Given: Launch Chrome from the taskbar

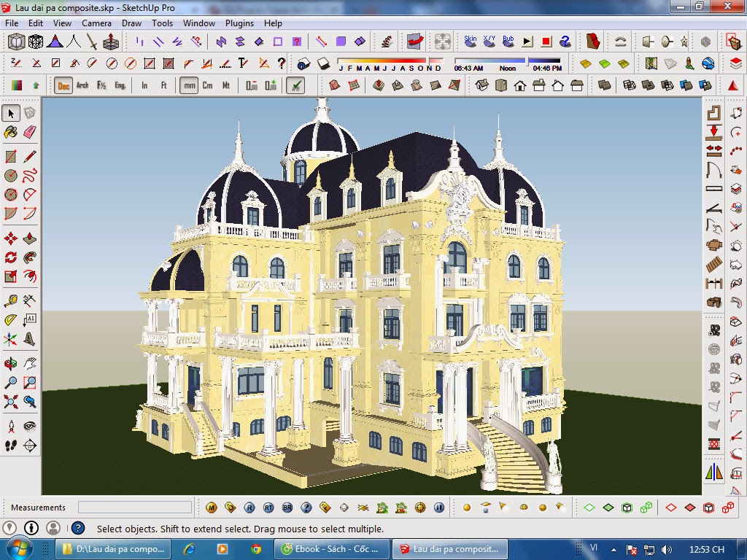Looking at the screenshot, I should 256,549.
